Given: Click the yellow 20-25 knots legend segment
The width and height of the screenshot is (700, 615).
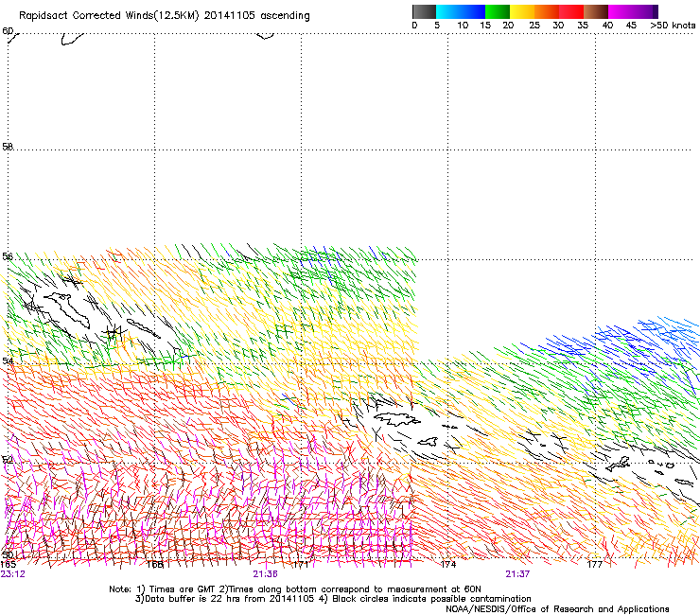Looking at the screenshot, I should pos(522,11).
